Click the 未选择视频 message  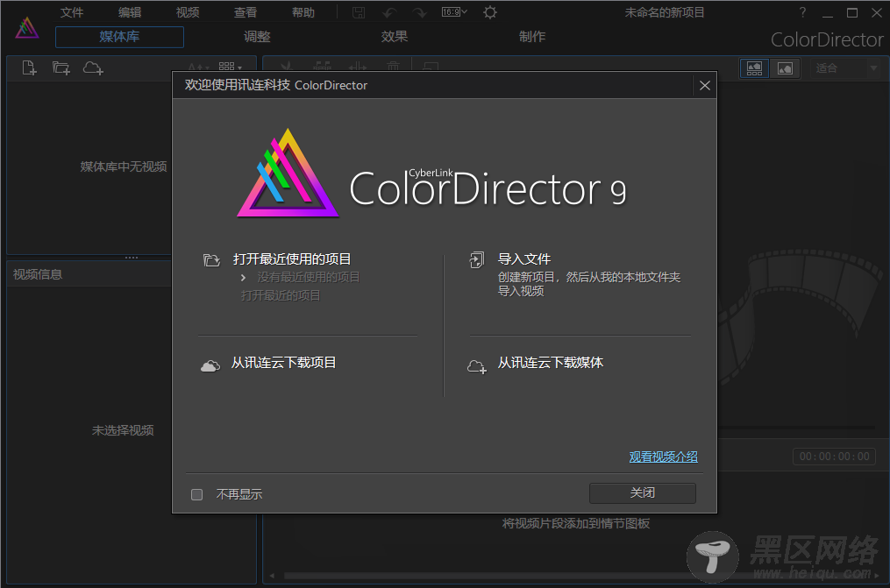point(123,430)
